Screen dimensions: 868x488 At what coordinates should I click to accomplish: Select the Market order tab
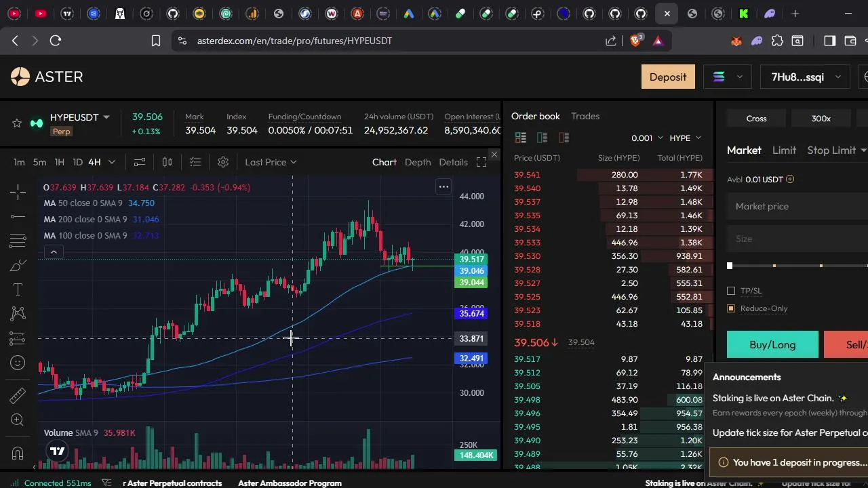point(744,150)
